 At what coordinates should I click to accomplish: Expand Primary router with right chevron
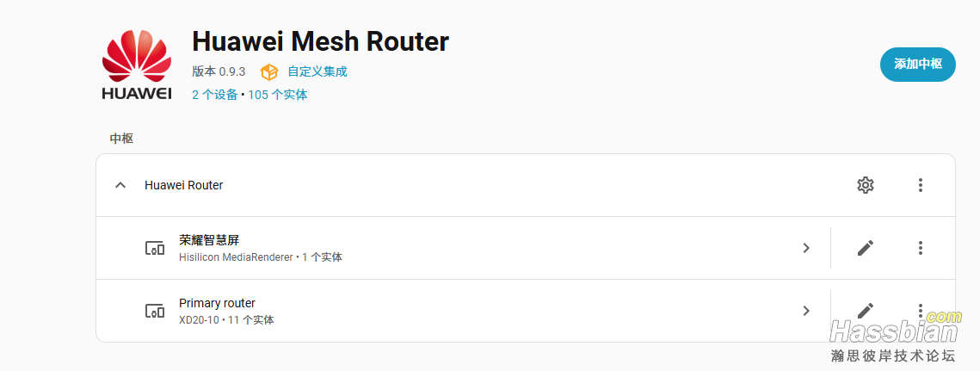click(806, 310)
